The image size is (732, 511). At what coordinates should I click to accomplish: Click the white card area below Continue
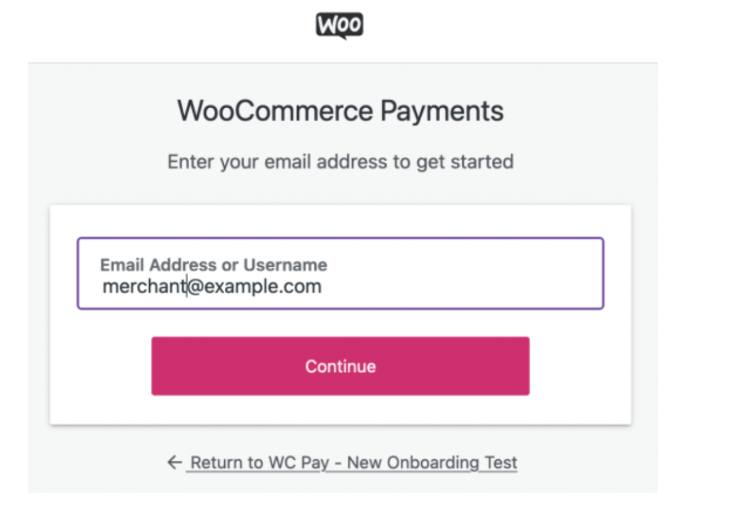click(340, 410)
